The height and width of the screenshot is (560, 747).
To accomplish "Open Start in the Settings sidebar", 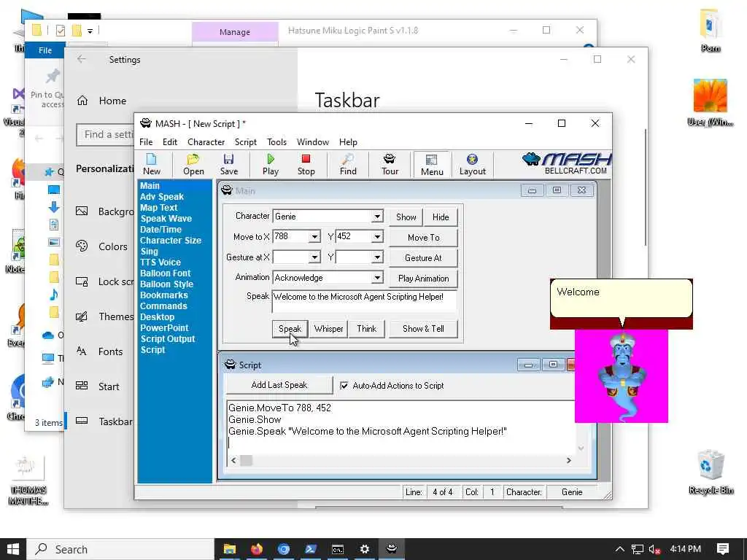I will 109,386.
